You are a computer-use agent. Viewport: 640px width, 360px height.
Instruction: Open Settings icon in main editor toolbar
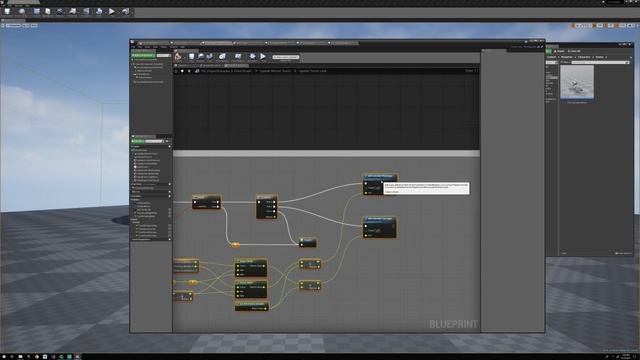[x=60, y=12]
